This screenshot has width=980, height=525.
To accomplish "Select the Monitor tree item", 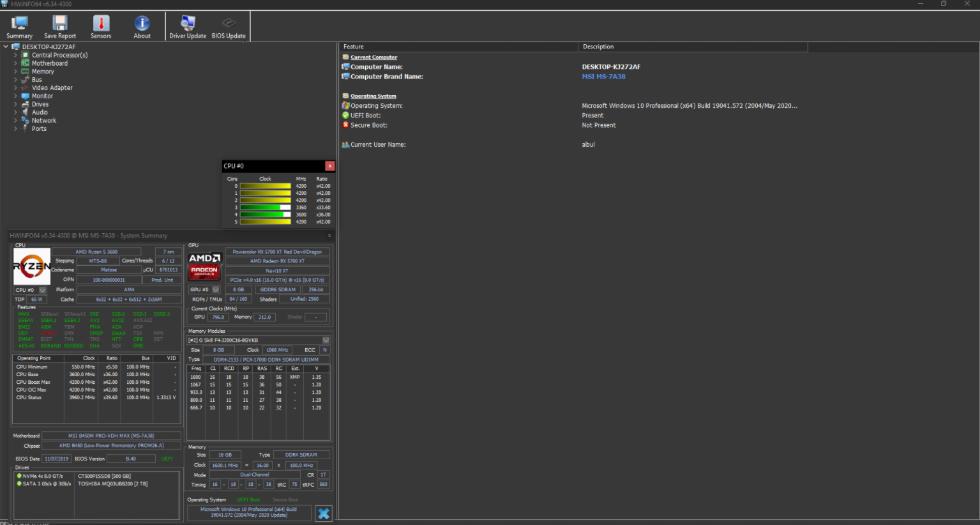I will pos(42,96).
